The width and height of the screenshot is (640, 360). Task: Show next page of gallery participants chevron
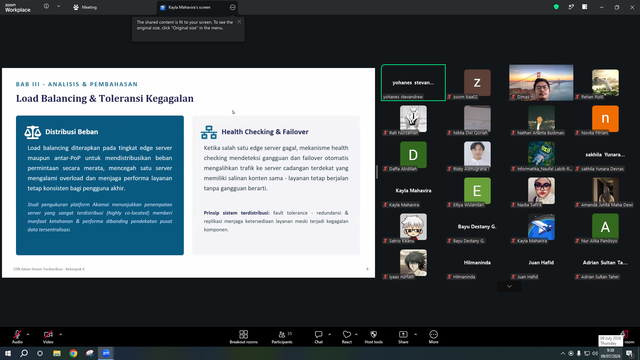[509, 287]
